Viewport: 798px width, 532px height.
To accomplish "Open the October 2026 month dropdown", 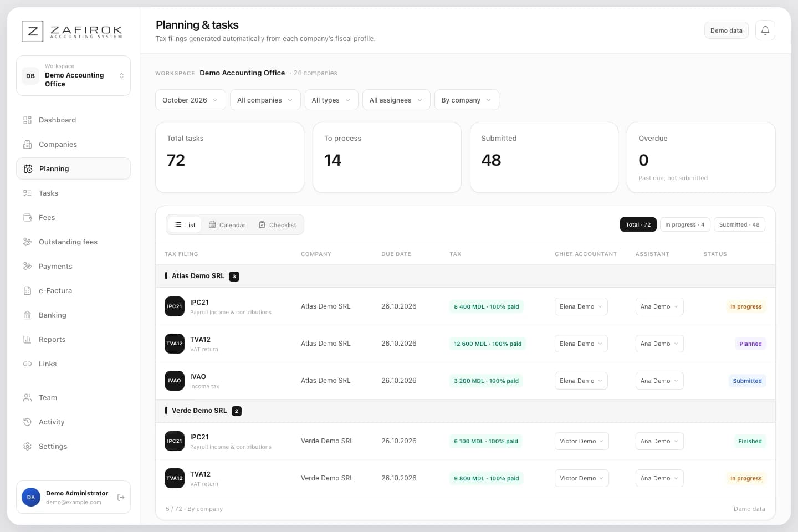I will 191,100.
